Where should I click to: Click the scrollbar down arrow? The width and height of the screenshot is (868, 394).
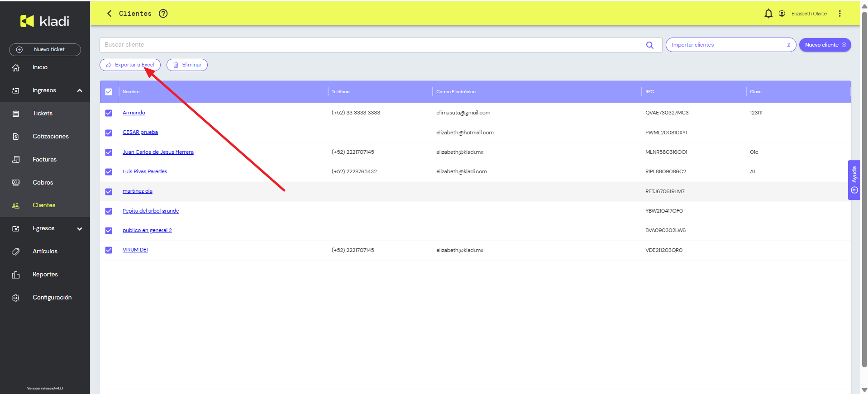click(864, 390)
